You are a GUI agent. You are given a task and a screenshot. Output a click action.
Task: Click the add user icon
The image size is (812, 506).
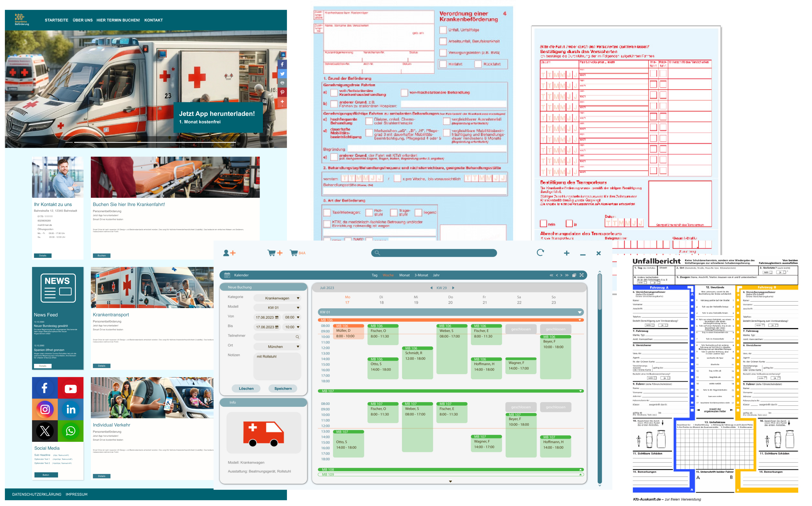tap(229, 253)
